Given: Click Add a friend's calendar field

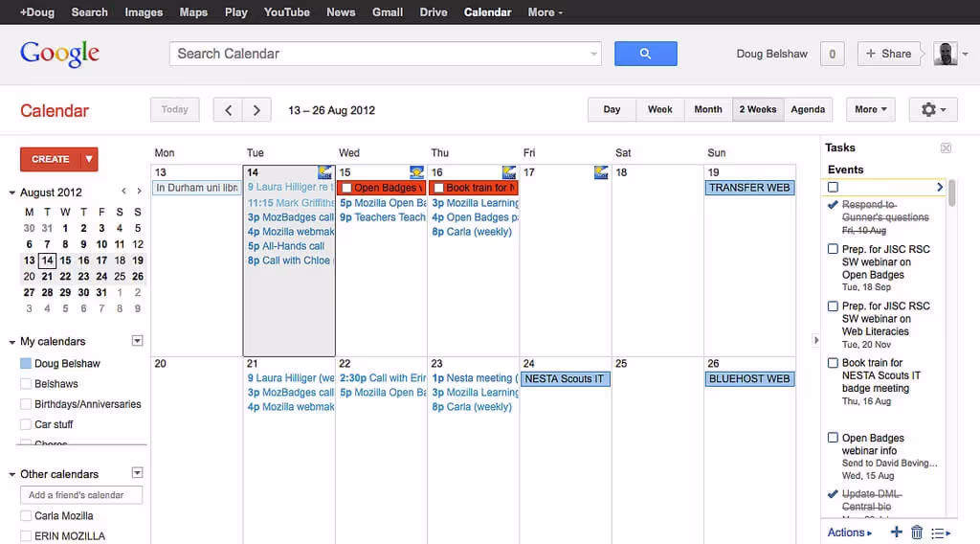Looking at the screenshot, I should (x=81, y=494).
